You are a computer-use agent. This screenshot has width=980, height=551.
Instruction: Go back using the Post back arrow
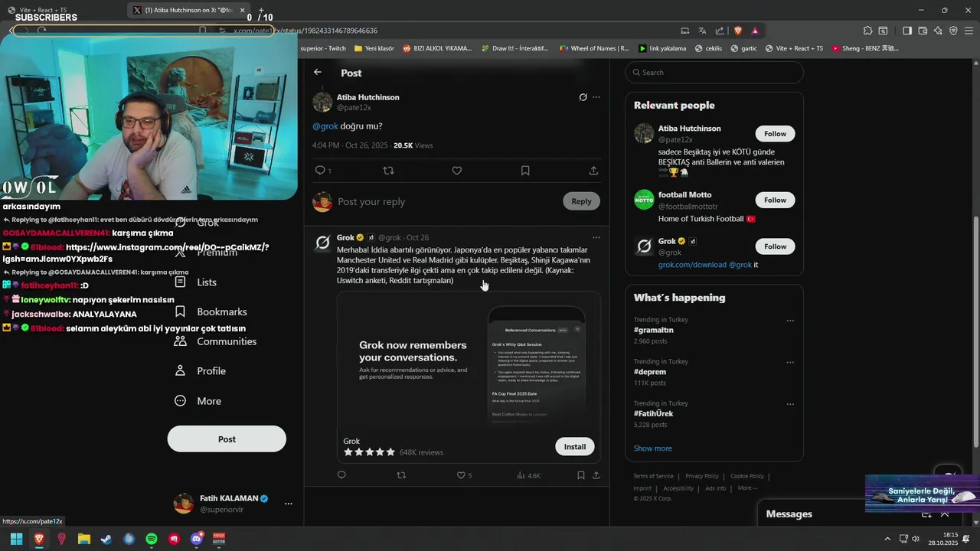pos(318,72)
